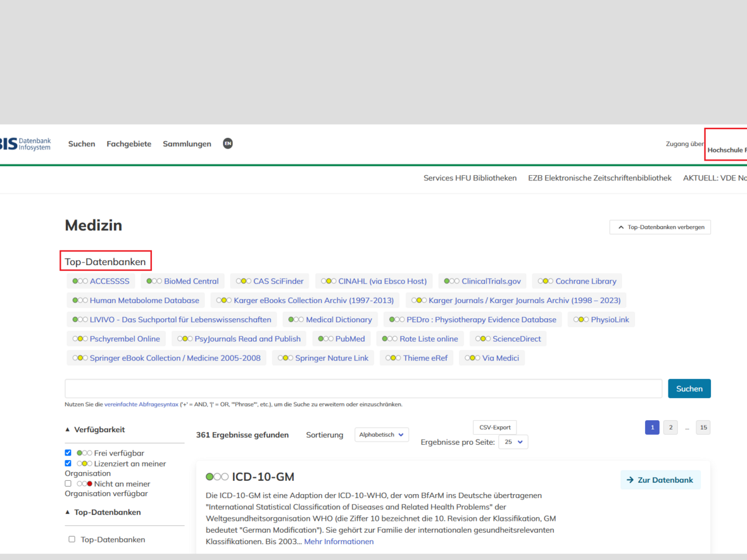Open EZB Elektronische Zeitschriftenbibliothek link

point(599,178)
